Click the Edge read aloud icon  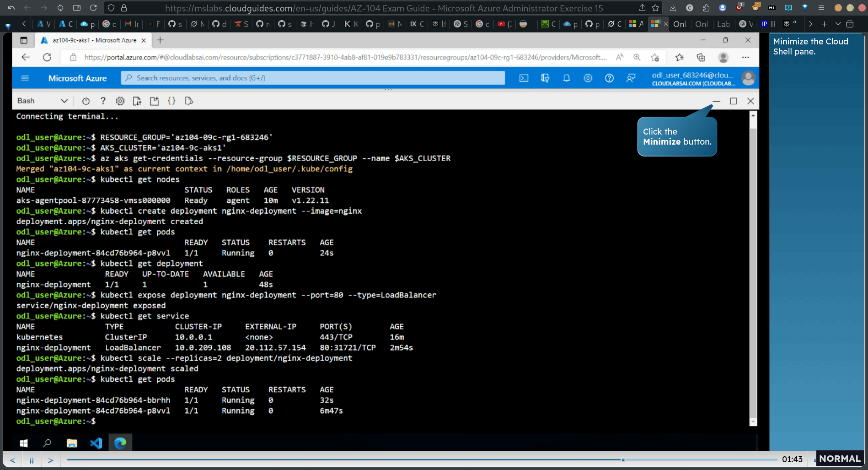(x=620, y=57)
